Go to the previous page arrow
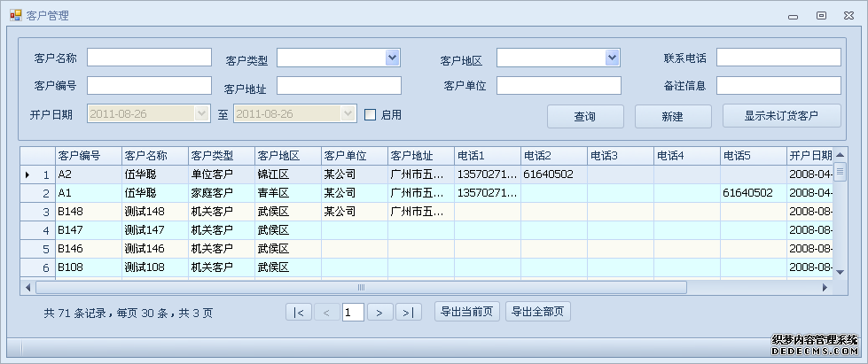Viewport: 868px width, 364px height. [x=326, y=312]
